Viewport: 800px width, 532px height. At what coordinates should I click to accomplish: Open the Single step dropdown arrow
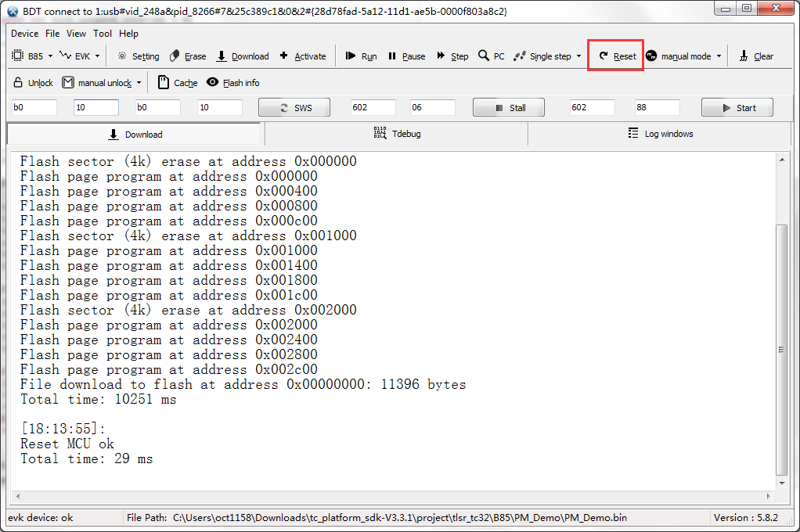(579, 56)
